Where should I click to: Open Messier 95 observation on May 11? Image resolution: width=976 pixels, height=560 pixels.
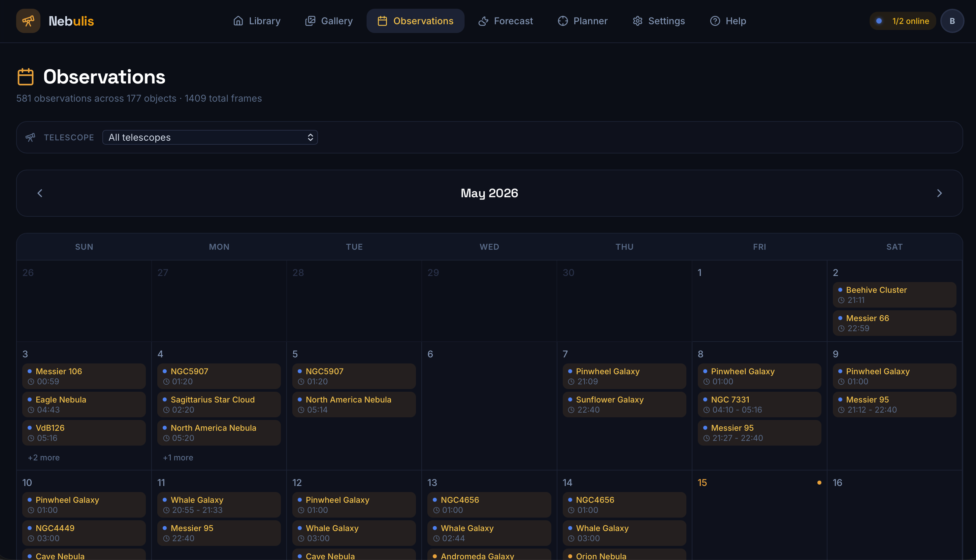coord(219,533)
